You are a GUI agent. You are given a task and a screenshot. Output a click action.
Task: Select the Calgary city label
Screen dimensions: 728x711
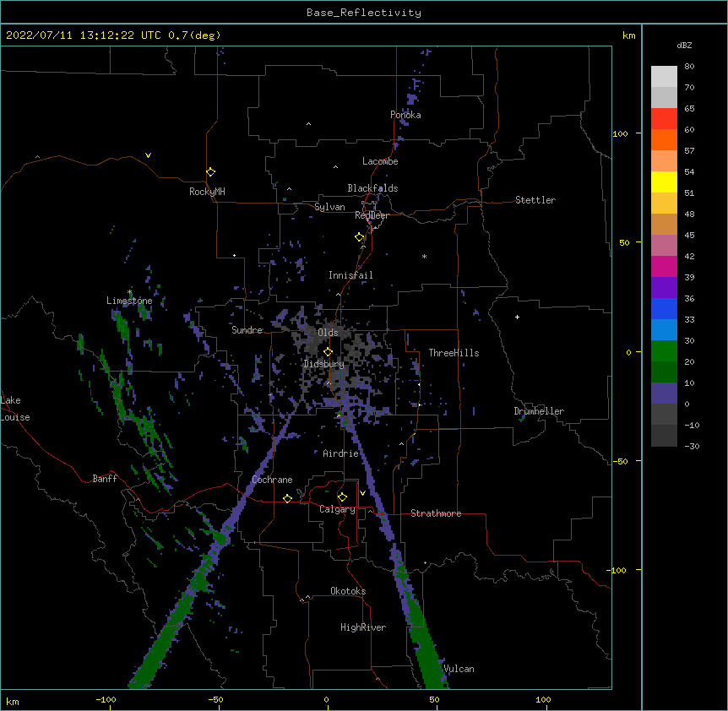coord(337,509)
